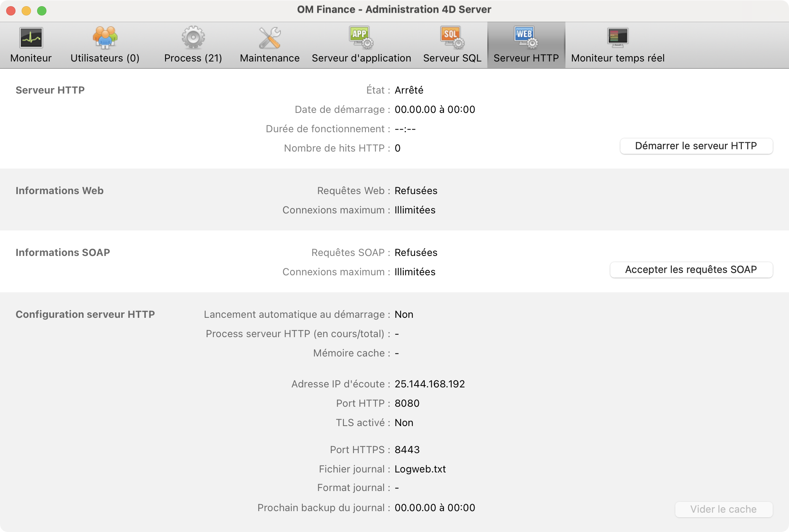Go to Serveur d'application tab label

tap(361, 58)
